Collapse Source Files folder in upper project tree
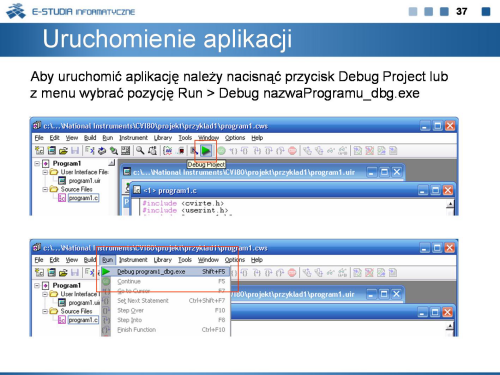The width and height of the screenshot is (500, 375). (45, 189)
